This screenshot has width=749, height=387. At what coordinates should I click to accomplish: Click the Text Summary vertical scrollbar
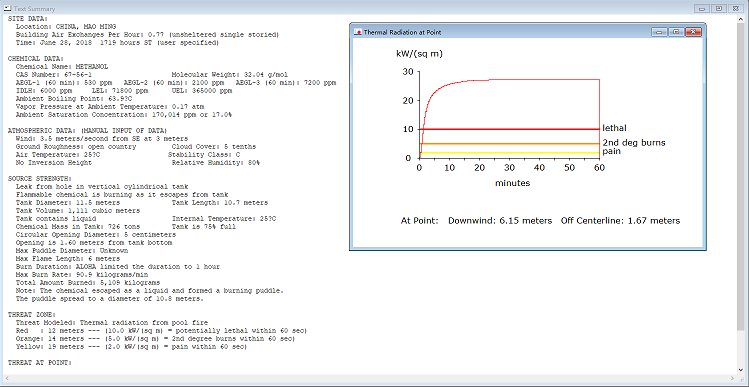741,195
